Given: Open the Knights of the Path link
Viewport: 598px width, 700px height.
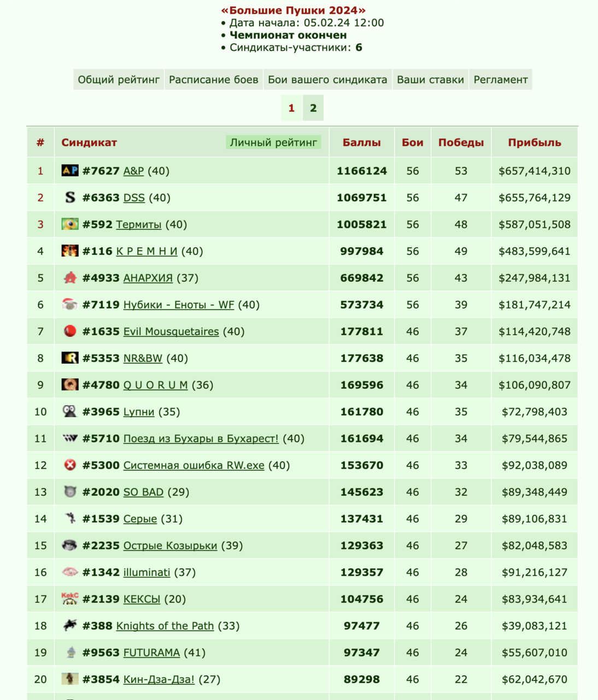Looking at the screenshot, I should [165, 626].
